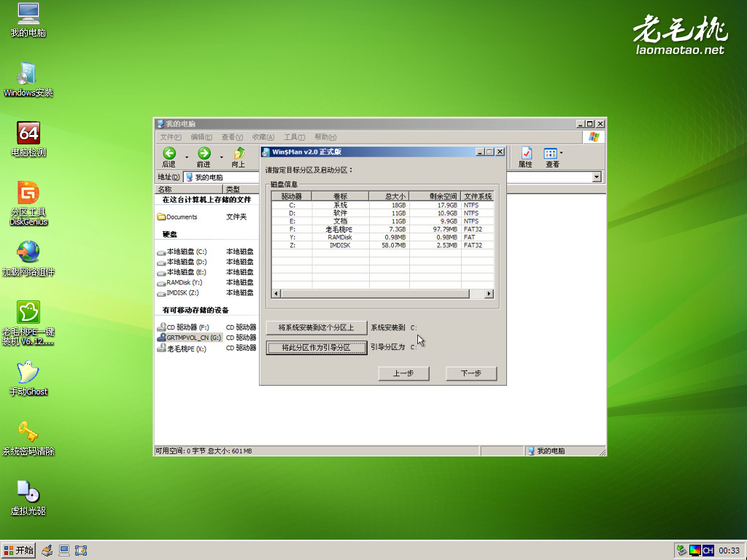Click 将此分区作为引导分区 button
This screenshot has height=560, width=747.
pyautogui.click(x=317, y=348)
